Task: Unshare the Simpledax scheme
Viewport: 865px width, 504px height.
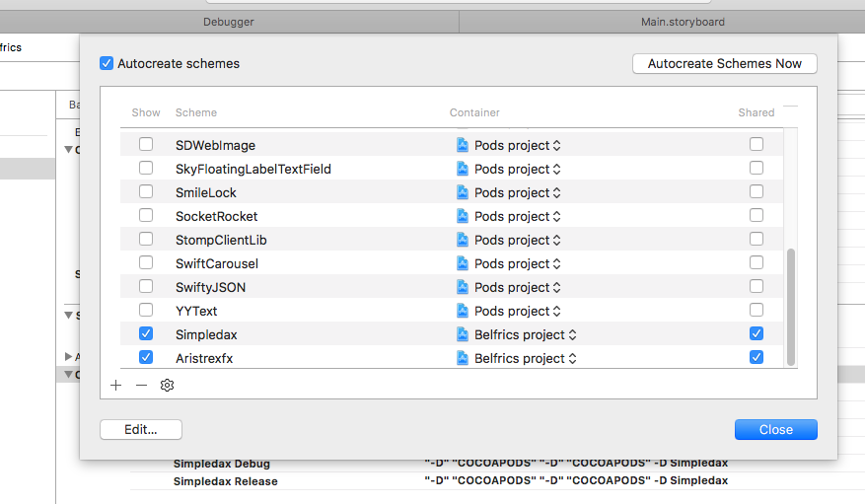Action: click(757, 333)
